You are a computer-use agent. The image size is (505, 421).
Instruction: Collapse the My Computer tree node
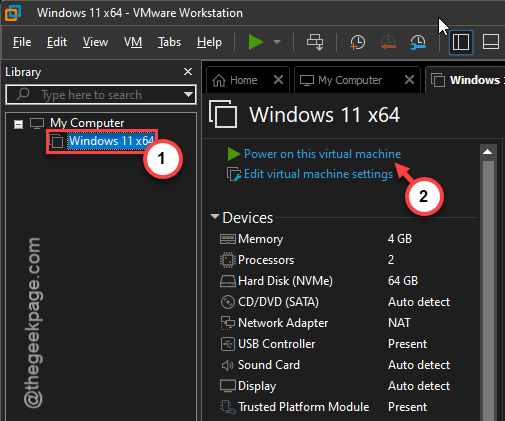[x=18, y=125]
